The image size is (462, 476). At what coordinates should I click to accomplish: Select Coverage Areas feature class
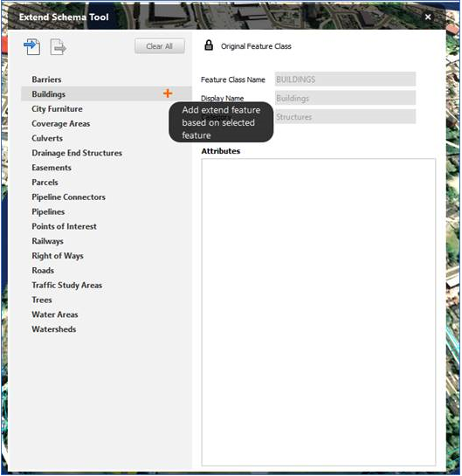pos(61,123)
